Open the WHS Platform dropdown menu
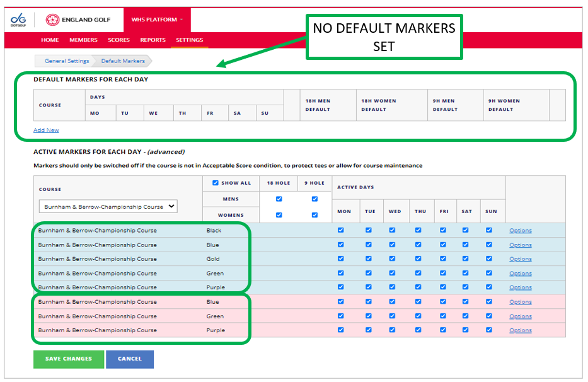Image resolution: width=588 pixels, height=382 pixels. [157, 20]
